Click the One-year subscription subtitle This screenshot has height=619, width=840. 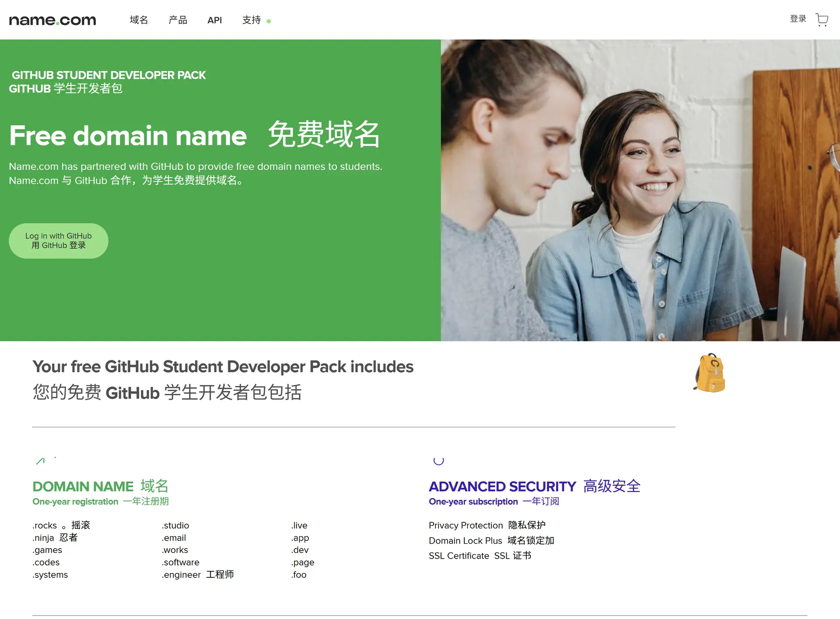pyautogui.click(x=473, y=501)
